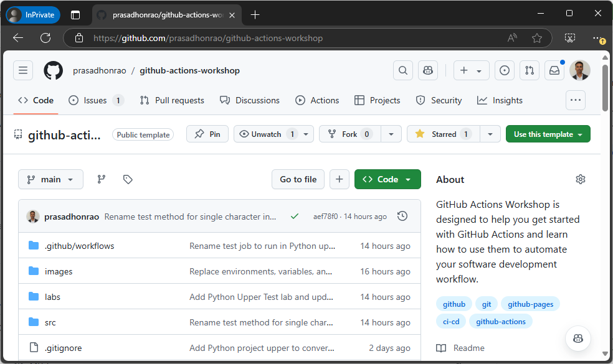This screenshot has width=613, height=364.
Task: Open commit aef78f0 link
Action: [x=325, y=217]
